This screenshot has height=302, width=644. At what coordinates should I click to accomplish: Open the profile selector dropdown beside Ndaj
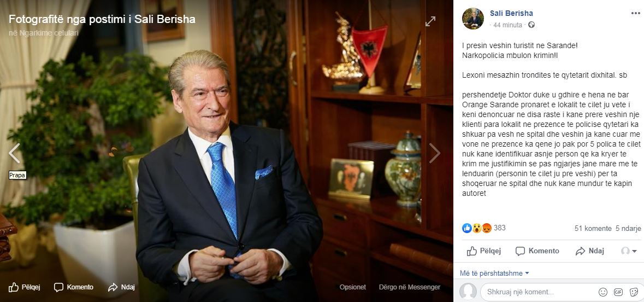pyautogui.click(x=629, y=251)
